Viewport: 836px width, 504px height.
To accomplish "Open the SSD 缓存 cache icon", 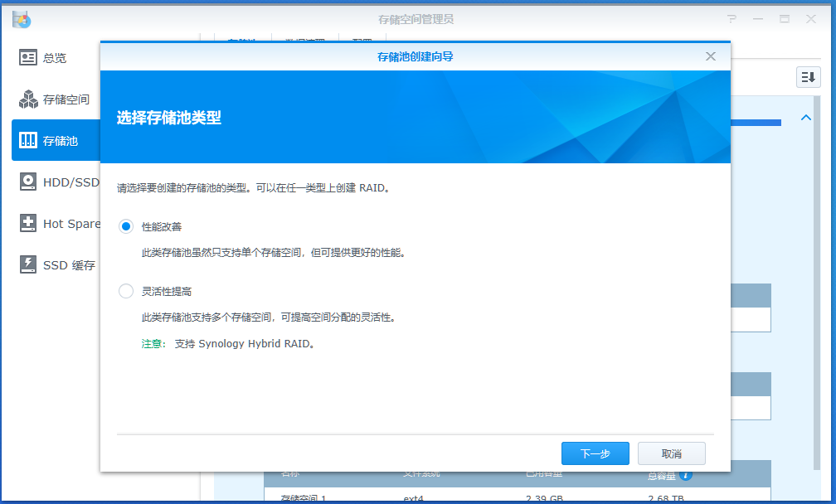I will pyautogui.click(x=27, y=264).
